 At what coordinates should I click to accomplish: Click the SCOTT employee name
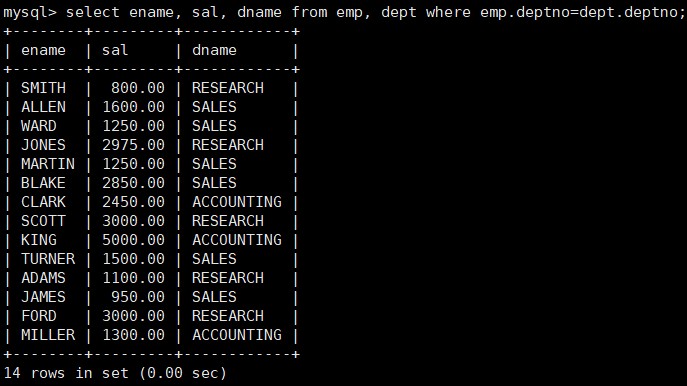pyautogui.click(x=43, y=221)
